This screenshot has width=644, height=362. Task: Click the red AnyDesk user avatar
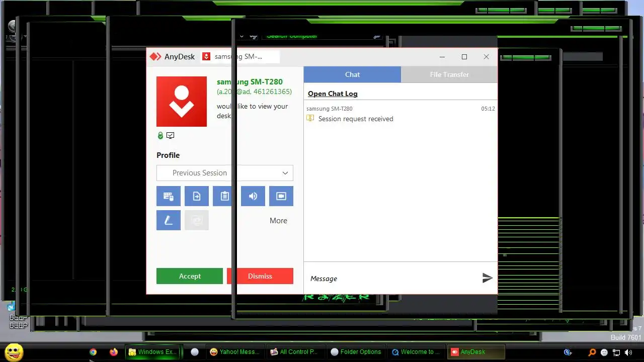182,102
